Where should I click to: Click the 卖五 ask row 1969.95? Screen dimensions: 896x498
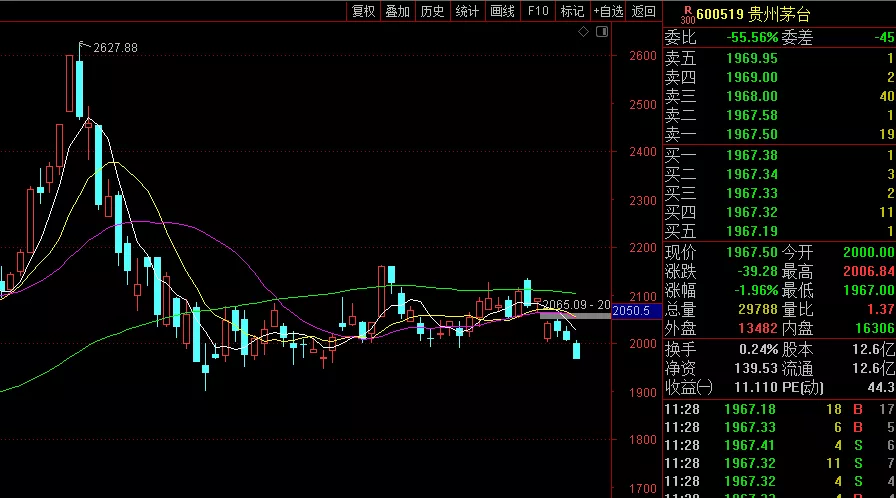tap(779, 58)
